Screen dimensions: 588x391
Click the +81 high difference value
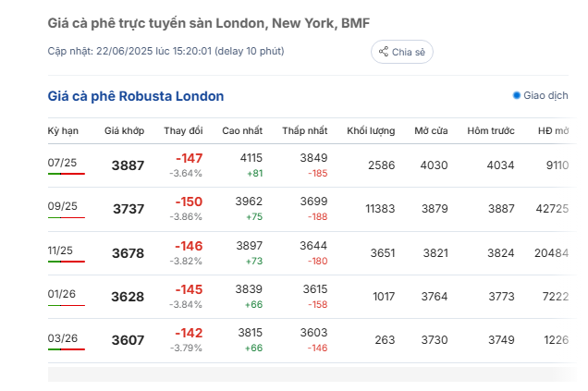pos(254,173)
